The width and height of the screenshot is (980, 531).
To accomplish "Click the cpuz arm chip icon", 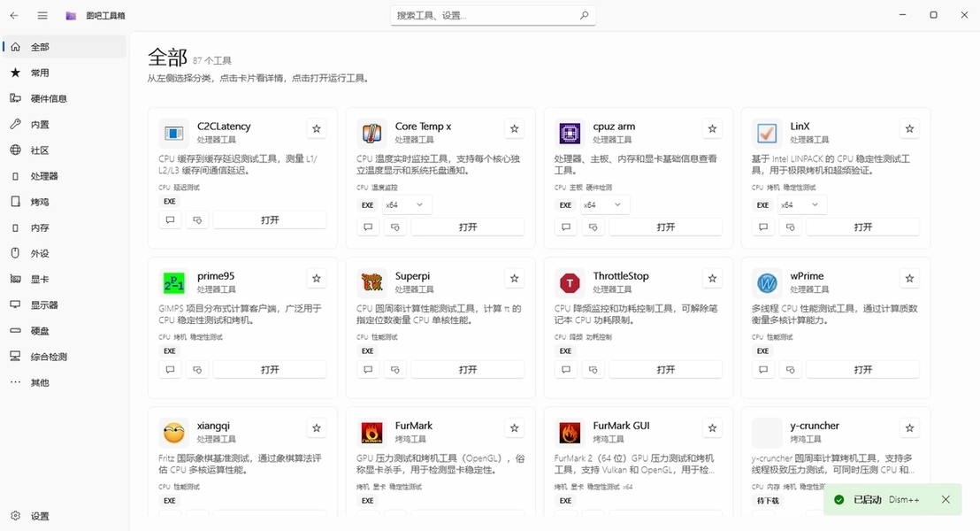I will (x=570, y=134).
